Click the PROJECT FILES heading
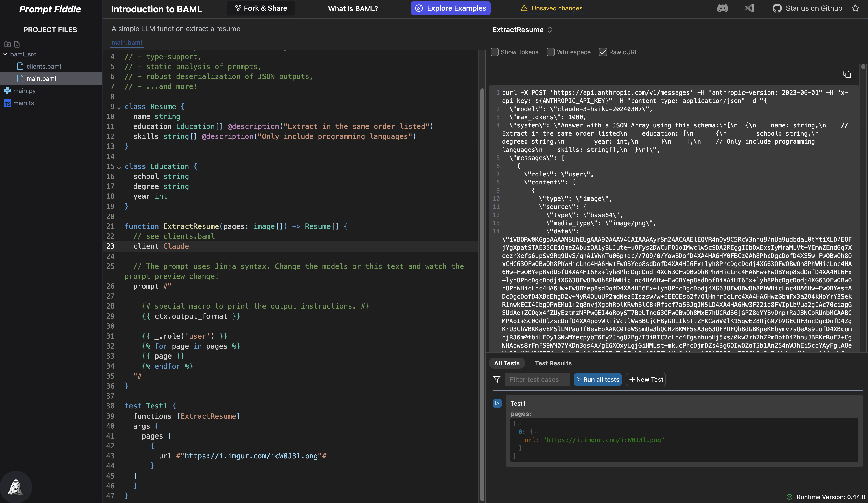The height and width of the screenshot is (503, 868). pos(50,30)
